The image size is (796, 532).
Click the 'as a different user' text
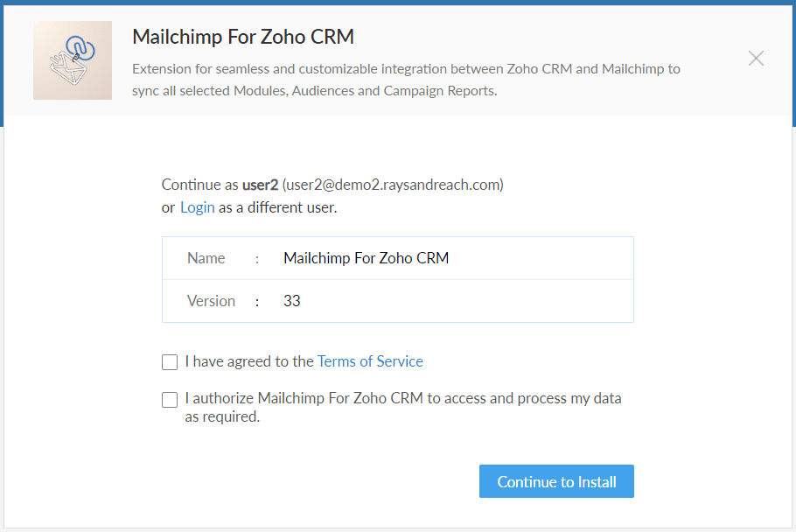pos(277,207)
